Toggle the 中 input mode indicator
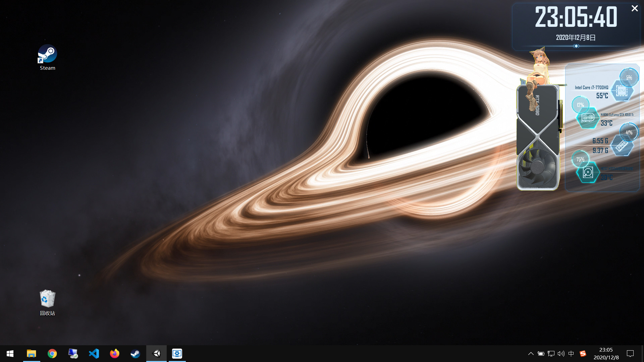The width and height of the screenshot is (644, 362). tap(571, 354)
